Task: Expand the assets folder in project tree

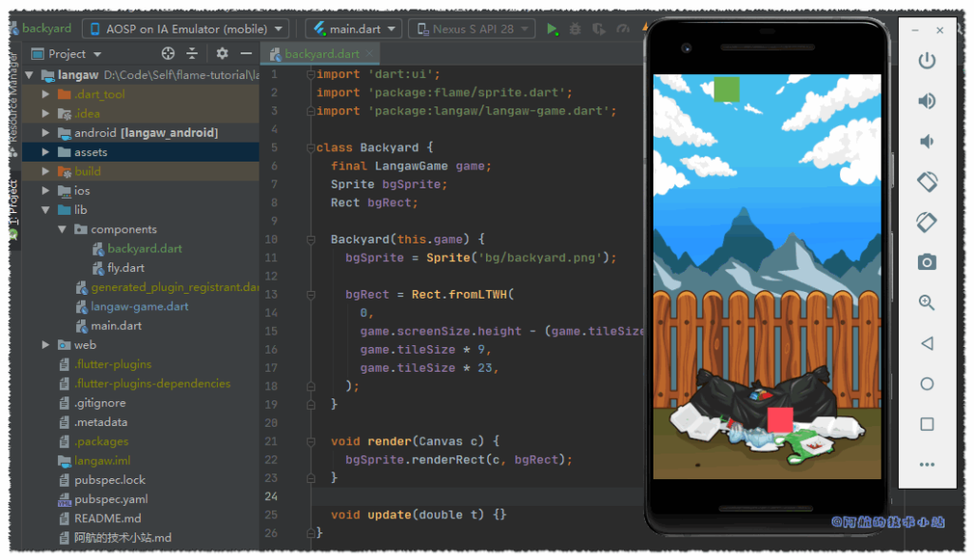Action: pyautogui.click(x=46, y=152)
